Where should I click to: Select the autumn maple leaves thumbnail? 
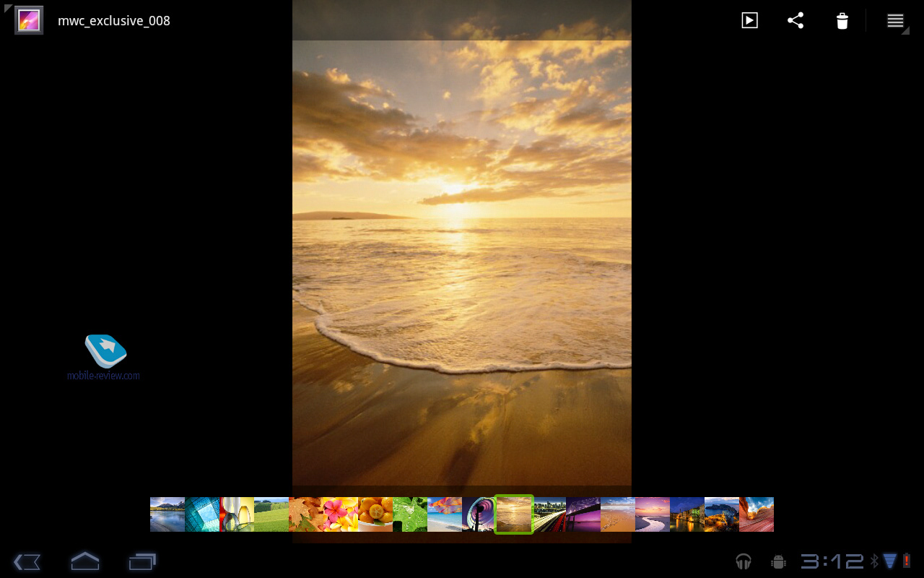[x=306, y=514]
